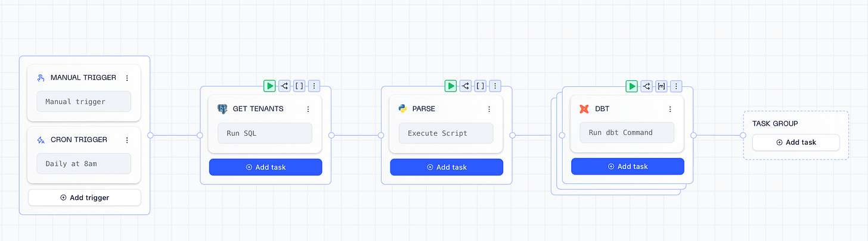The height and width of the screenshot is (241, 868).
Task: Open branching options on DBT group
Action: pos(647,86)
